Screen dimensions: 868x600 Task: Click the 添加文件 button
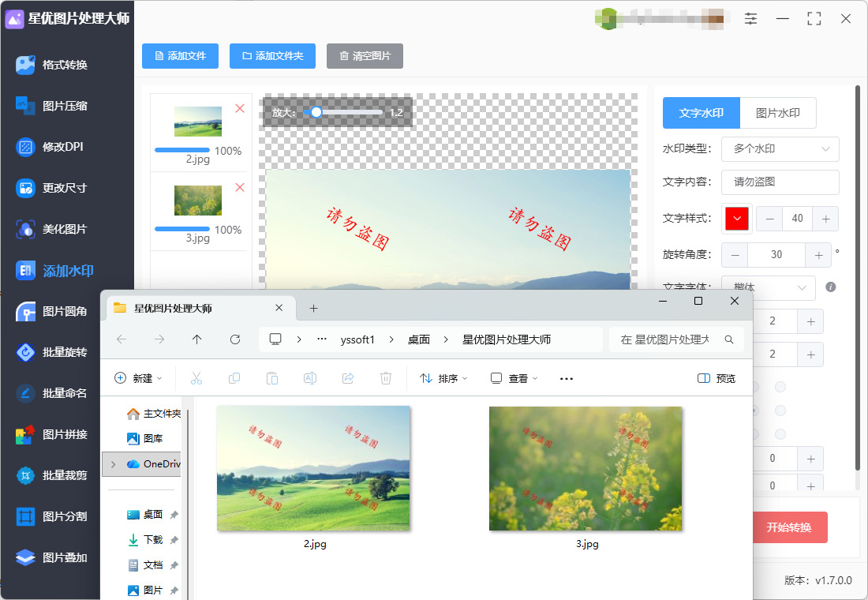click(181, 56)
